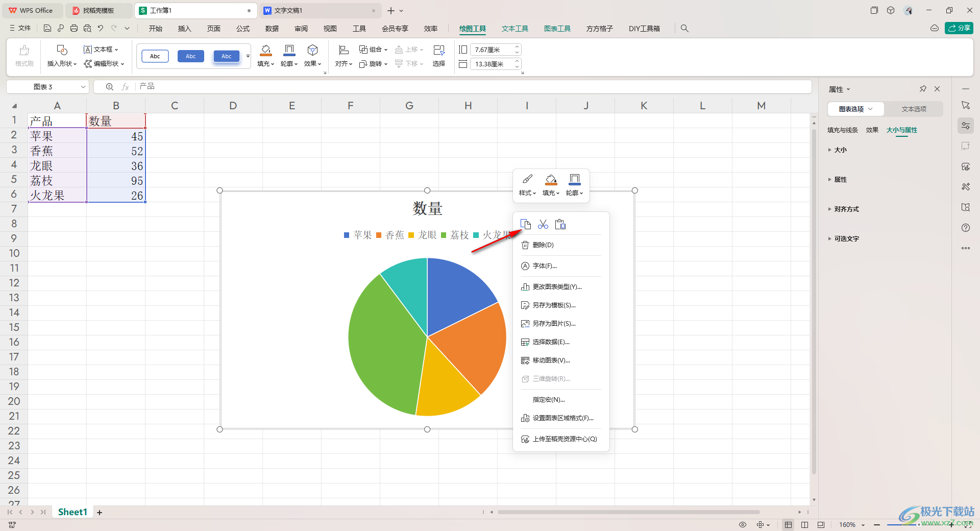This screenshot has width=980, height=531.
Task: Expand the Alt Text section
Action: 843,239
